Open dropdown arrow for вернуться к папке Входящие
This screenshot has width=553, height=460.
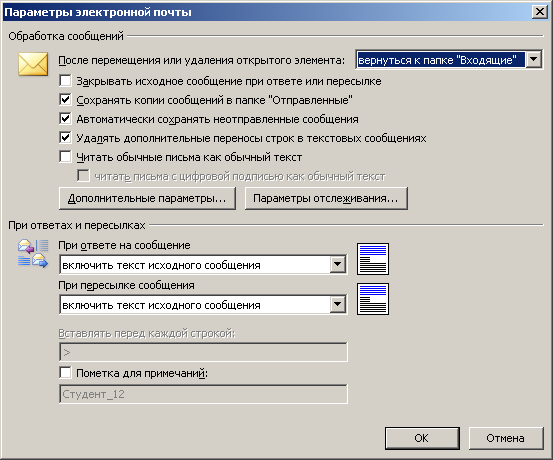pos(534,60)
